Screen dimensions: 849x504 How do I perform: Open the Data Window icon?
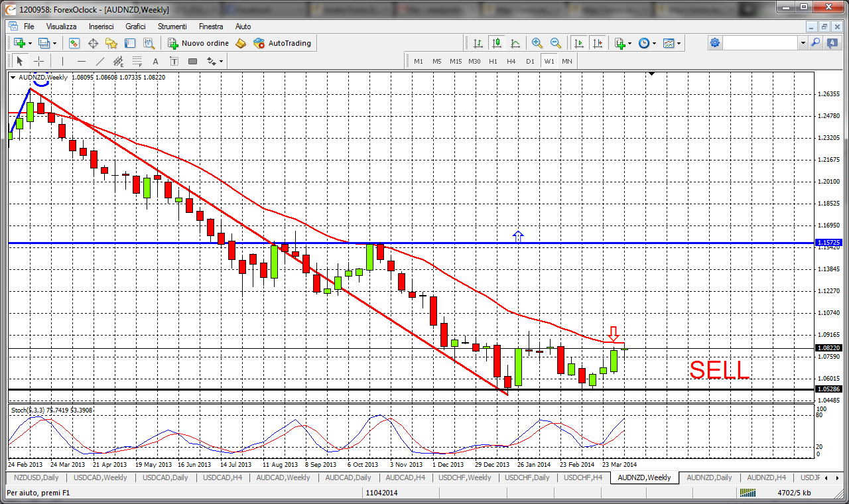93,43
